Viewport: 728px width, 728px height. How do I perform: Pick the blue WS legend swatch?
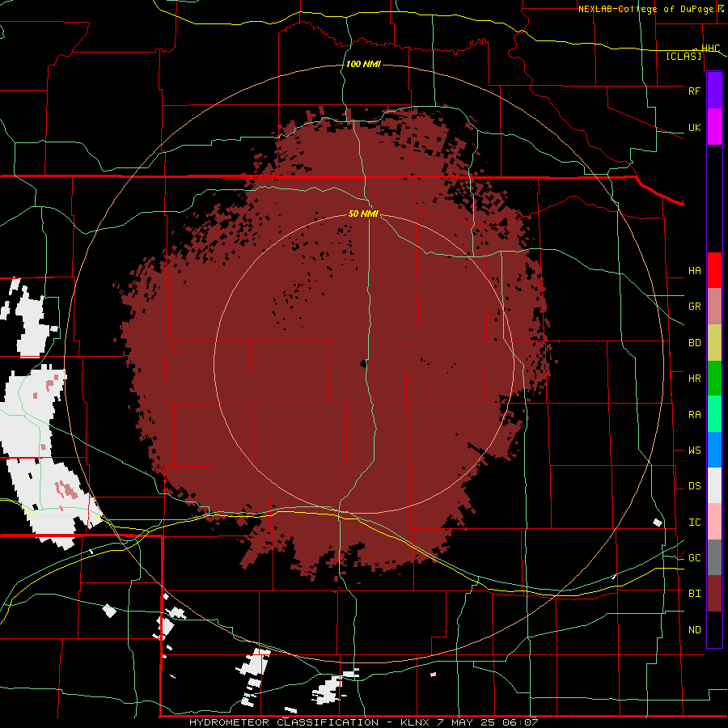(714, 450)
